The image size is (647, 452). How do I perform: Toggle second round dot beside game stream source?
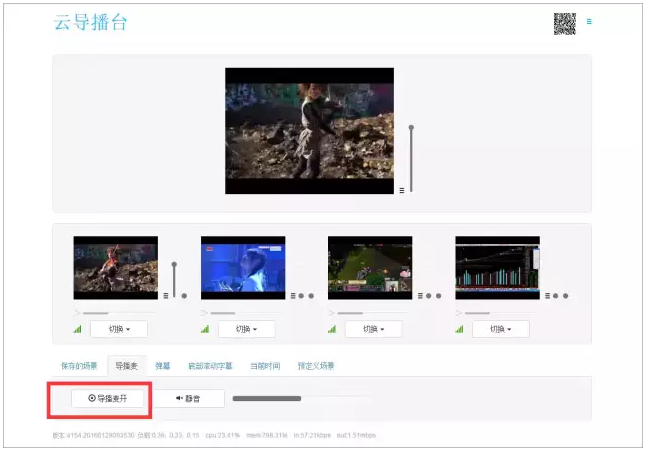tap(439, 296)
